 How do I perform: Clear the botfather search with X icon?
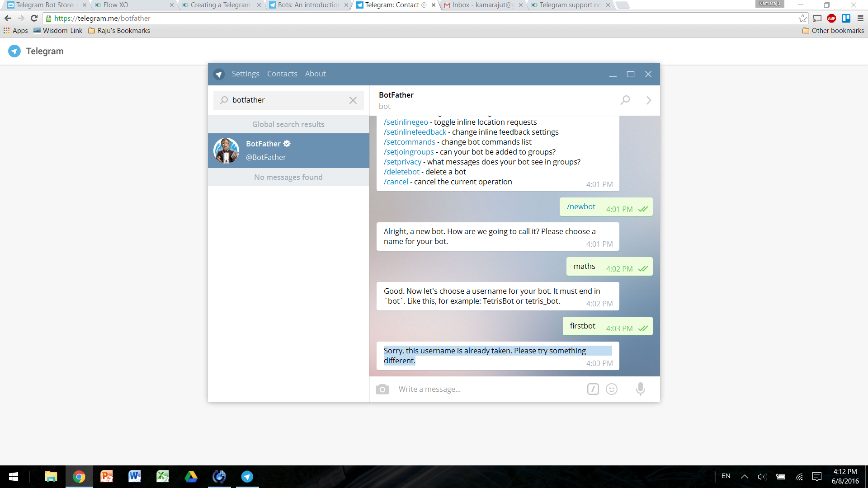[x=353, y=100]
